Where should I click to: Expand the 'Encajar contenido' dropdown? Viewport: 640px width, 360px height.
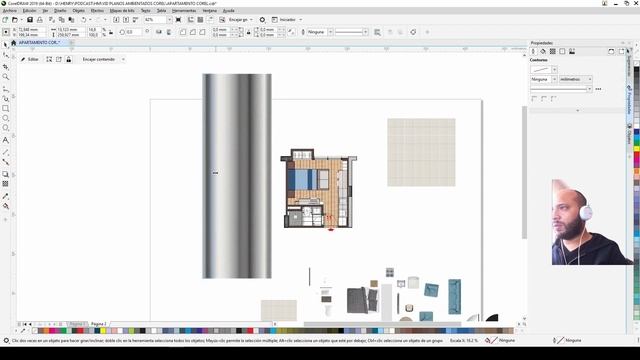(123, 60)
